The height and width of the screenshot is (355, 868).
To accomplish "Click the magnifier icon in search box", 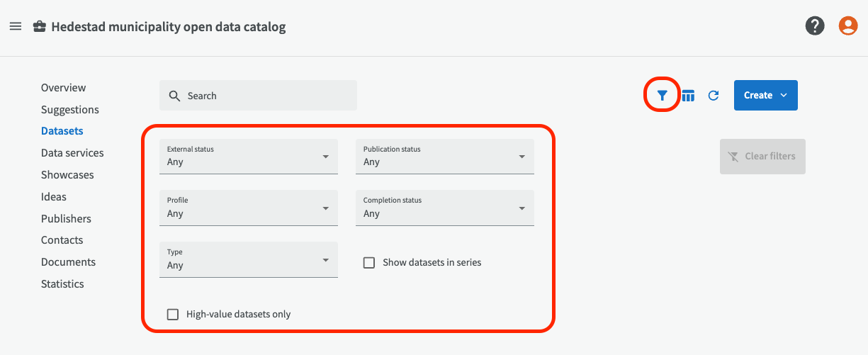I will (x=175, y=96).
